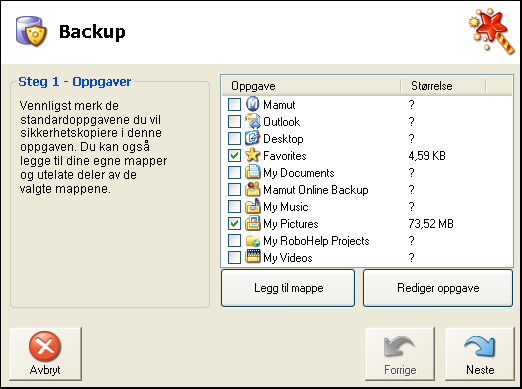Click the My Videos film icon
The width and height of the screenshot is (522, 389).
253,256
